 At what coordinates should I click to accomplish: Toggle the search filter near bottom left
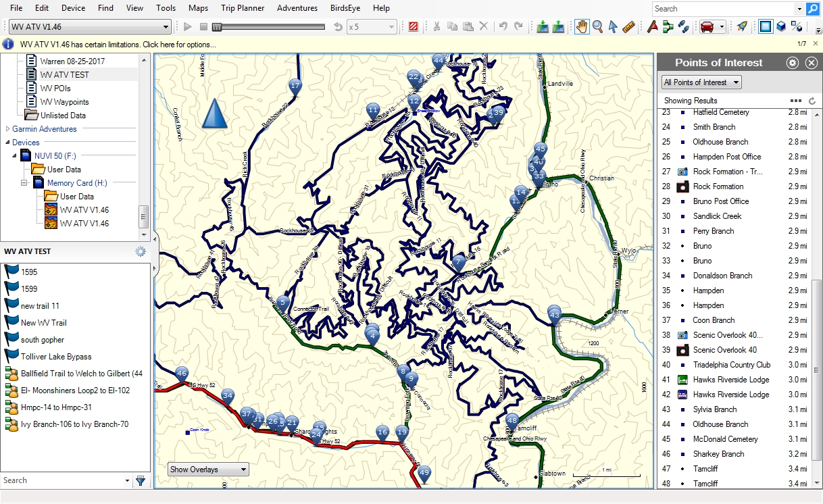[x=141, y=480]
